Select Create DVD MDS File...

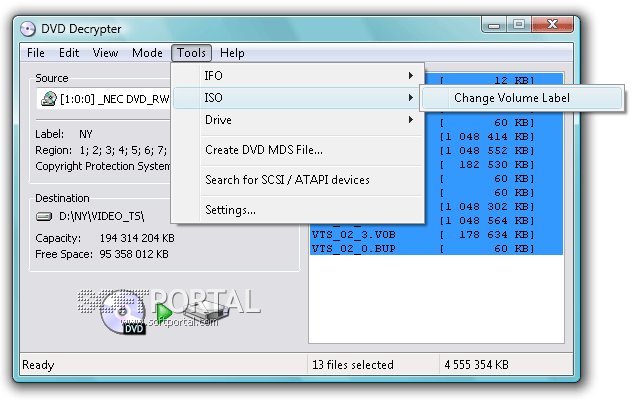tap(264, 150)
